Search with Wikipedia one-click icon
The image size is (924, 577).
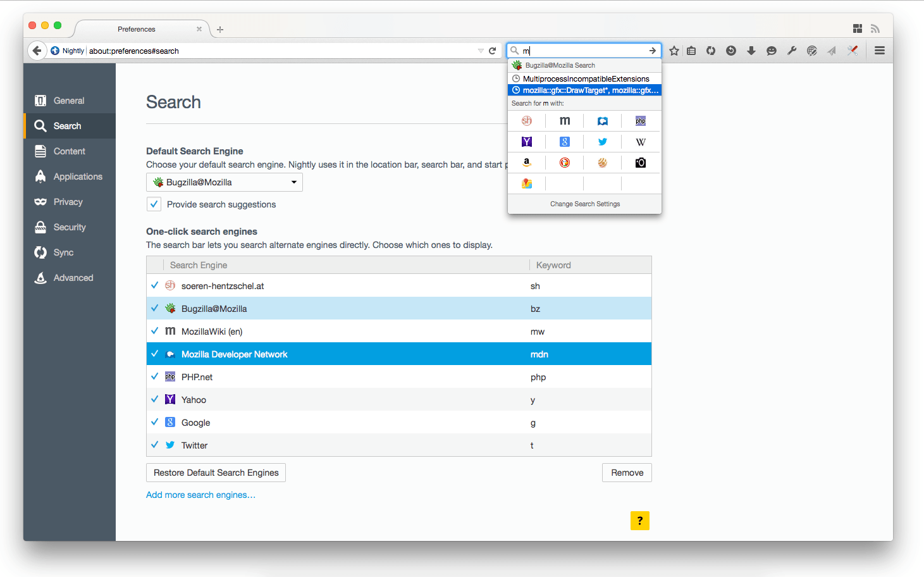click(641, 142)
